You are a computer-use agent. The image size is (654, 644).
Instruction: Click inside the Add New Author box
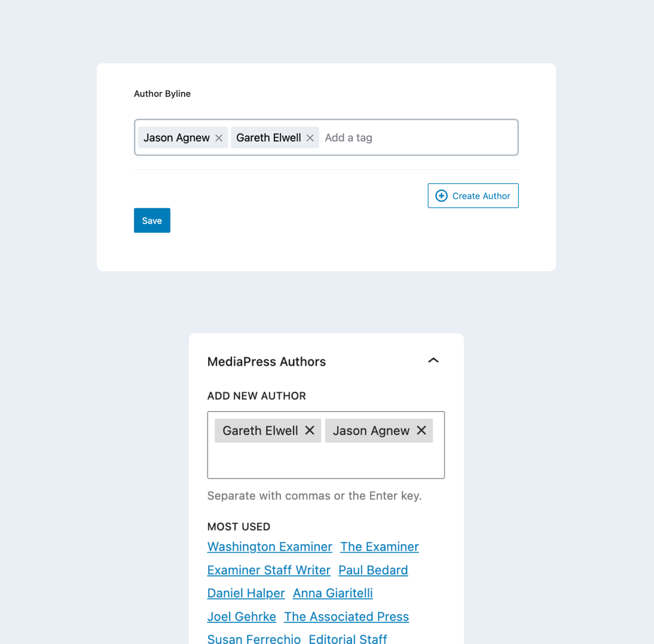pyautogui.click(x=326, y=461)
